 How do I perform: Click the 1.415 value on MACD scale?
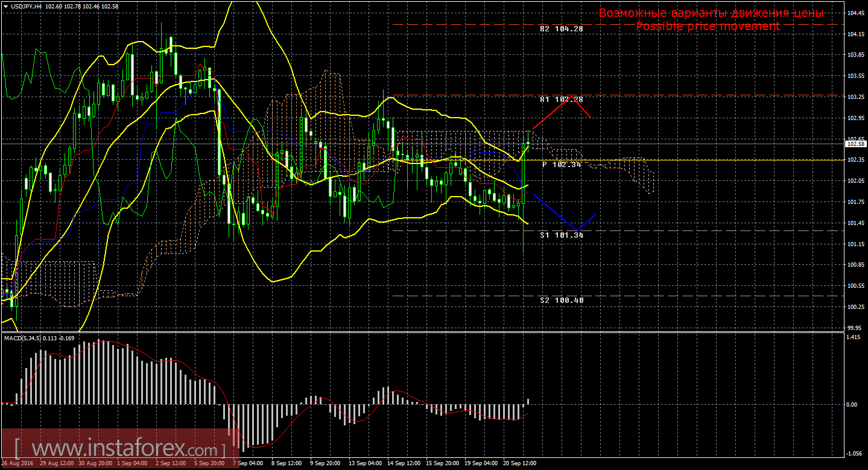852,338
